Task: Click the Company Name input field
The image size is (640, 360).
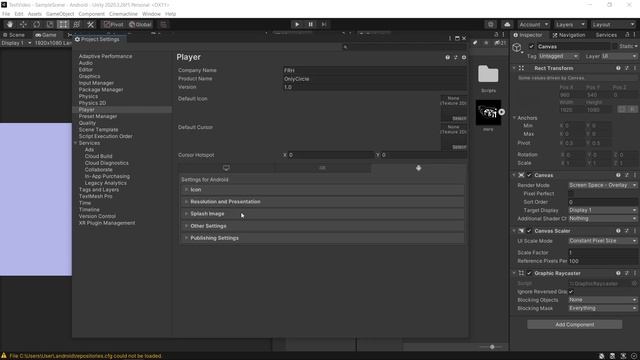Action: pos(375,70)
